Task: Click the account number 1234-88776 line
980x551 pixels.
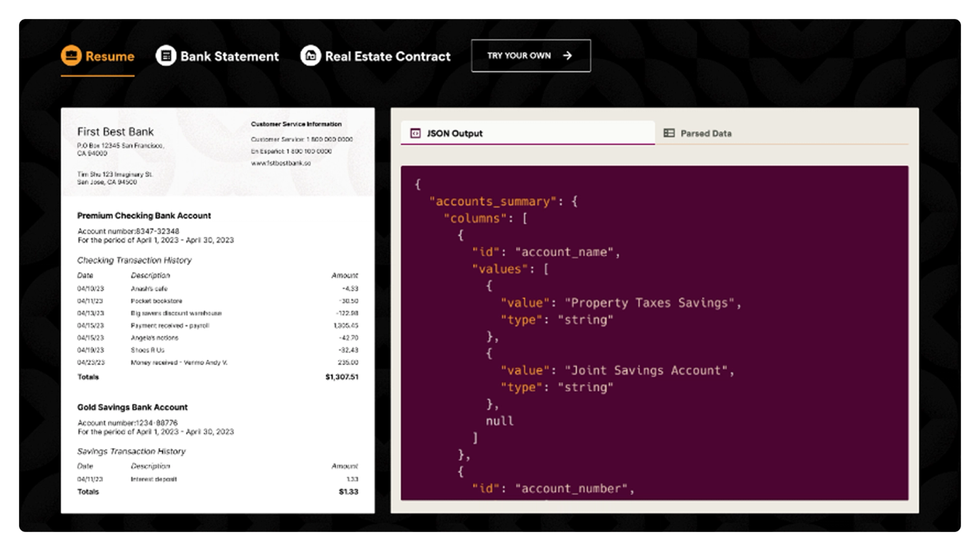Action: coord(127,423)
